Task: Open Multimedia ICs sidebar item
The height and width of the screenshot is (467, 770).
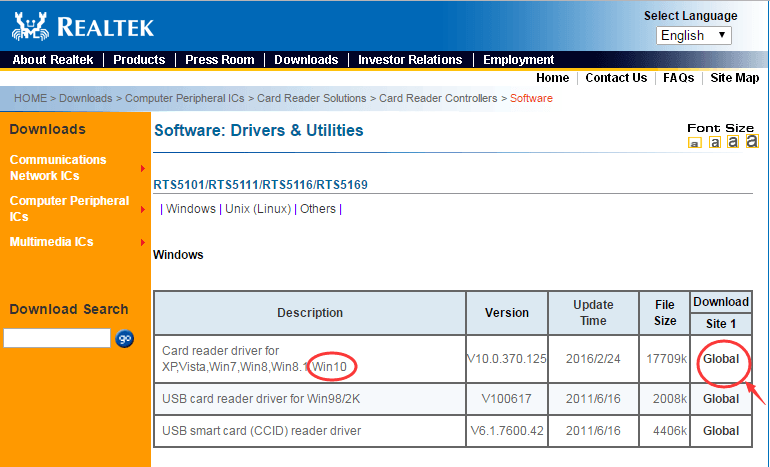Action: 52,242
